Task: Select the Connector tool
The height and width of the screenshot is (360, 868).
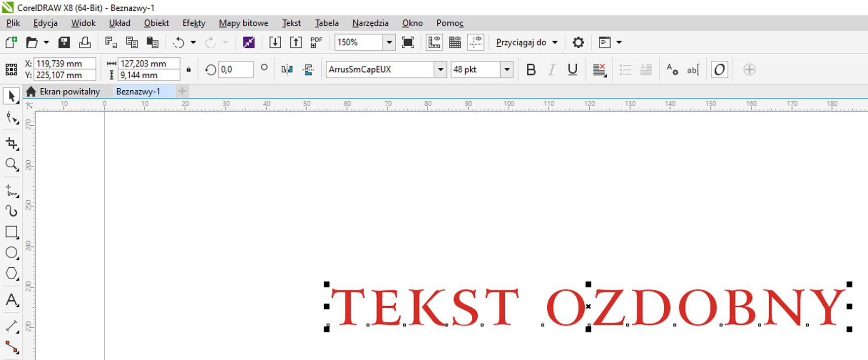Action: [x=12, y=347]
